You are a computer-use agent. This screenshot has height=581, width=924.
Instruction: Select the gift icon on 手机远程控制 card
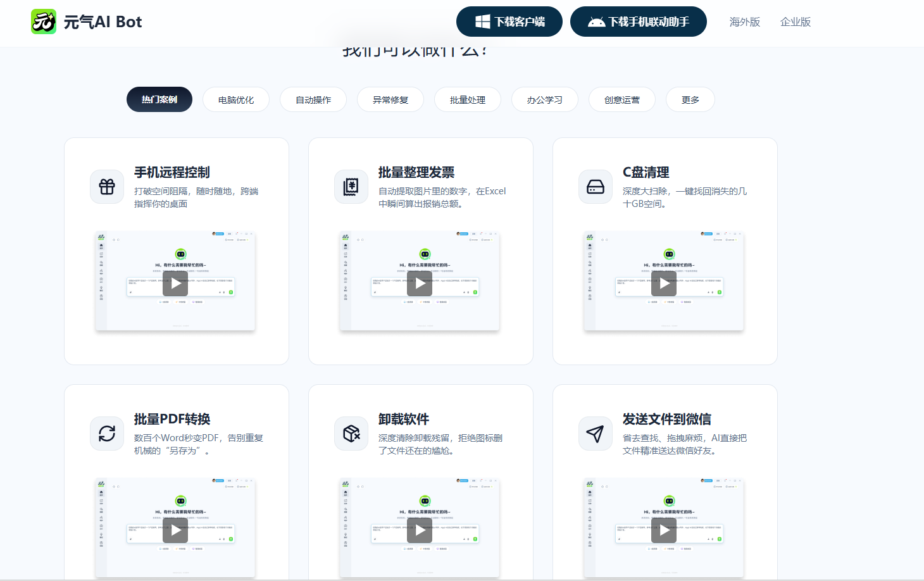pyautogui.click(x=107, y=186)
